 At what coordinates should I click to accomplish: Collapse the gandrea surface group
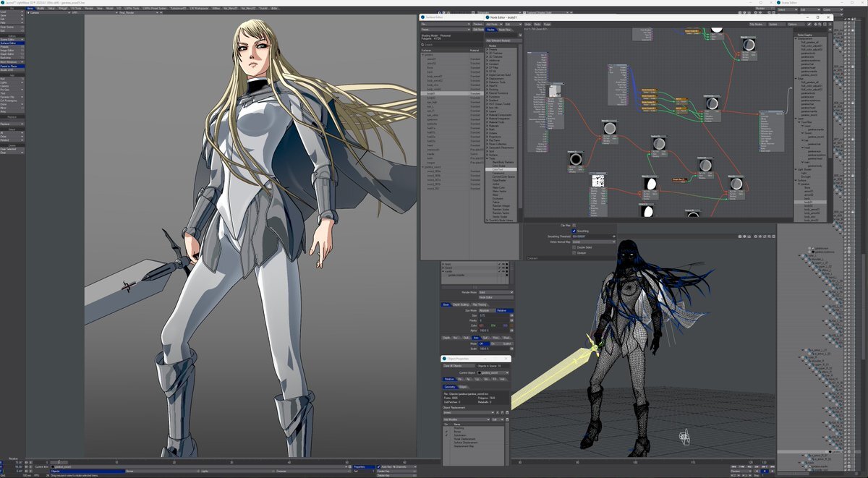423,55
